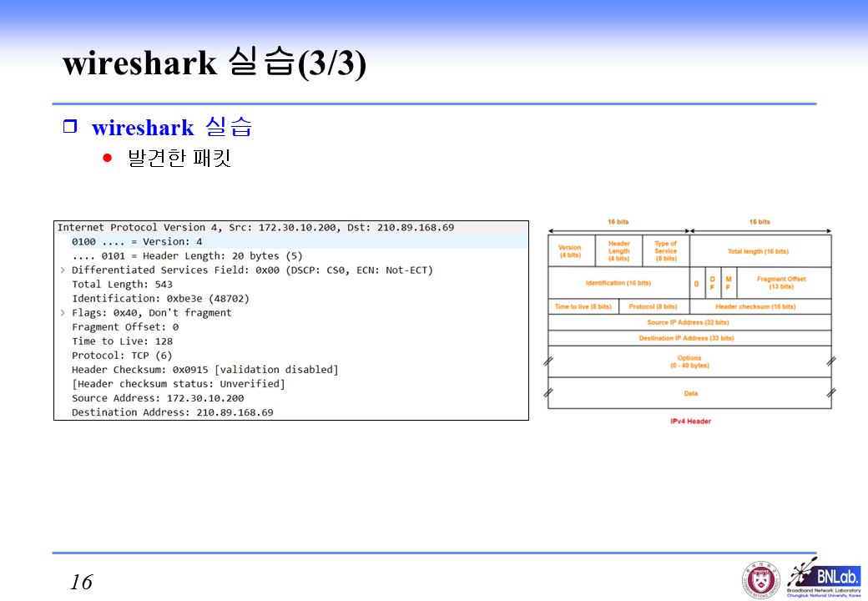Click the bullet text '발견한 패킷'
The image size is (868, 601).
[179, 158]
